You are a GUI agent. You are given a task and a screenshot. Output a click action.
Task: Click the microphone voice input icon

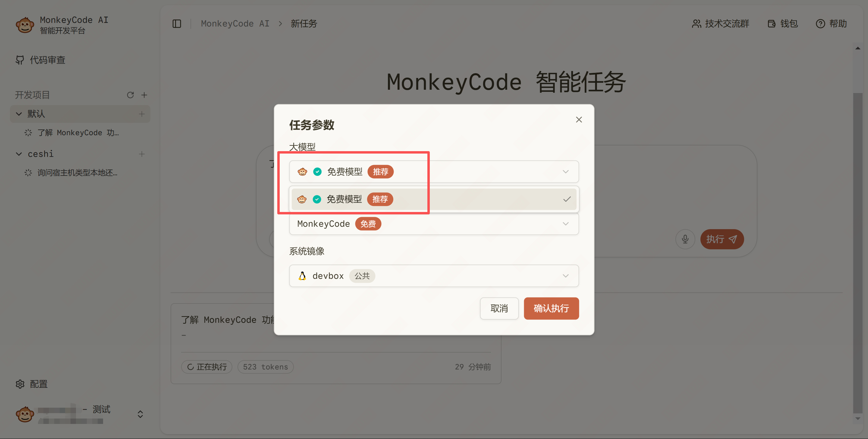[685, 239]
